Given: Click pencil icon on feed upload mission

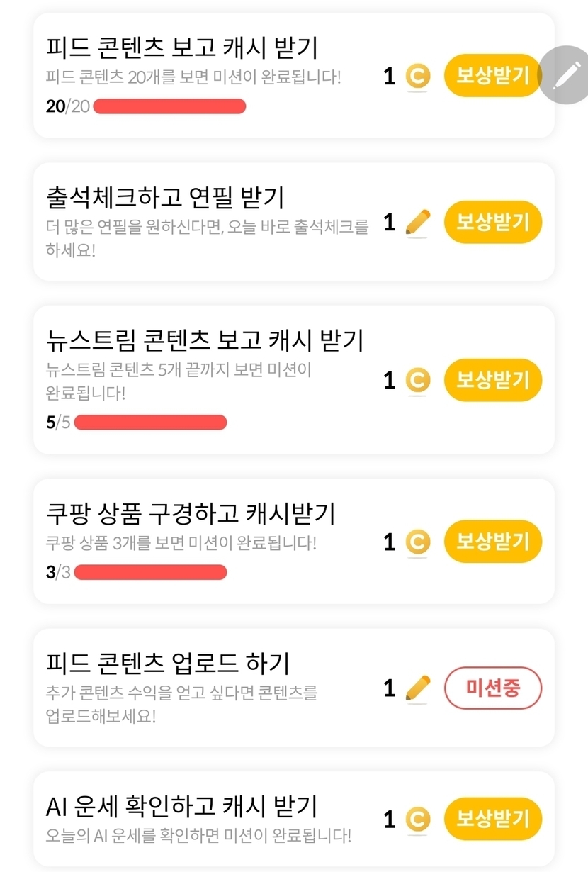Looking at the screenshot, I should click(418, 688).
